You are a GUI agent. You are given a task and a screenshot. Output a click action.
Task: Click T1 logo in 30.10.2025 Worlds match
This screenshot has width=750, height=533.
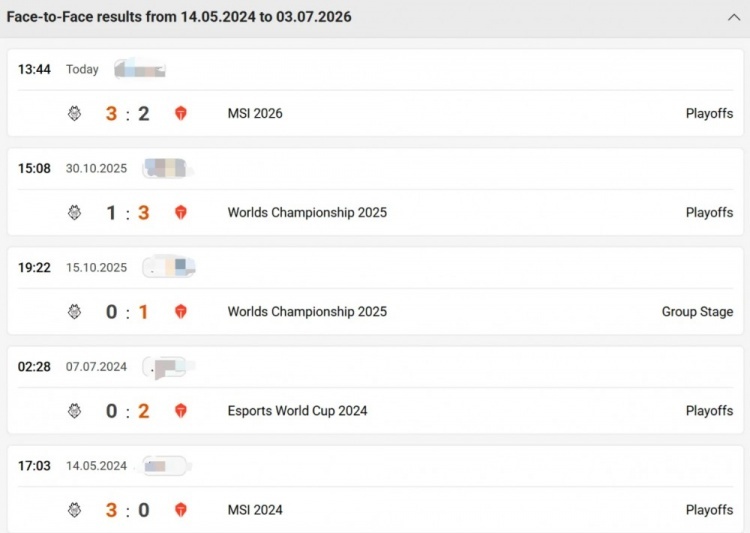point(181,212)
